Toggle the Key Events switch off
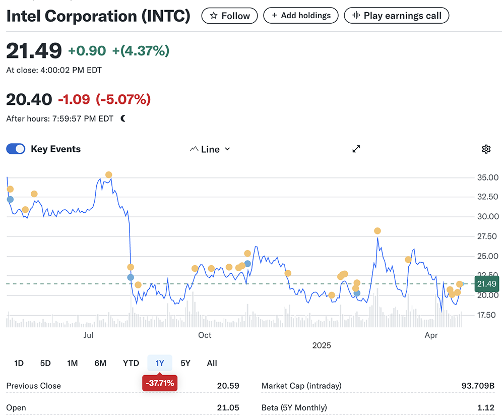The image size is (504, 420). pyautogui.click(x=16, y=149)
